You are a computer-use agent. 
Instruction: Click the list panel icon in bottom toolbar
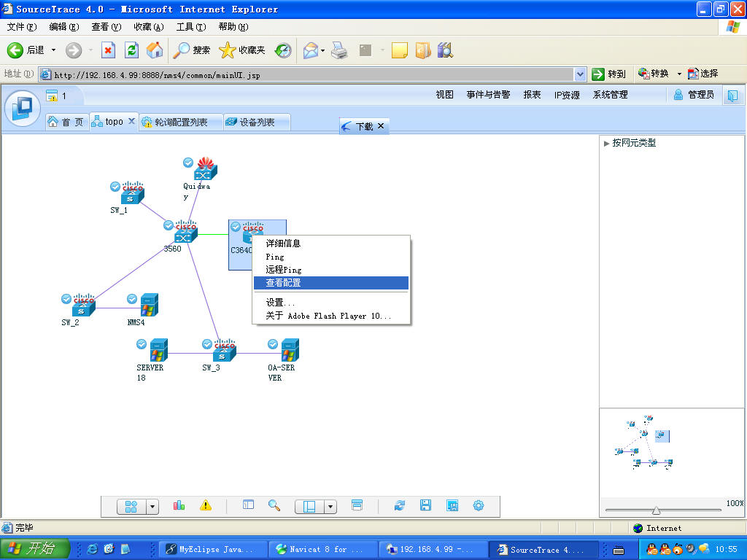point(248,505)
